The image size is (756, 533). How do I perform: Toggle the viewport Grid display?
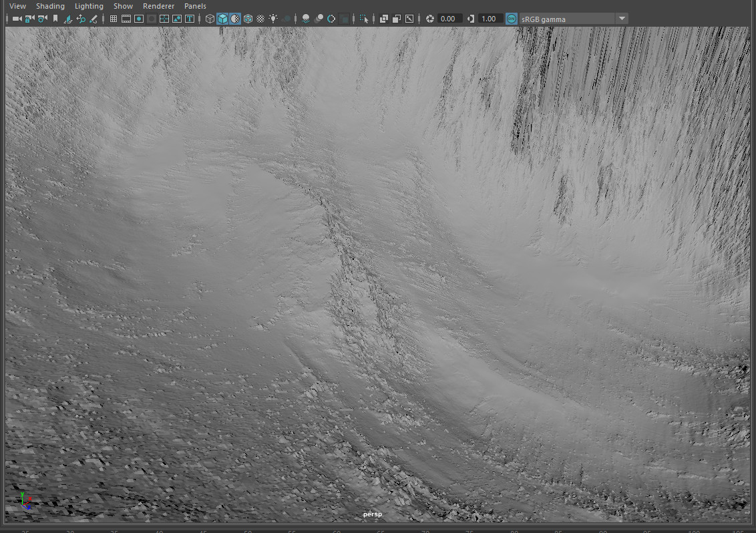(x=114, y=19)
